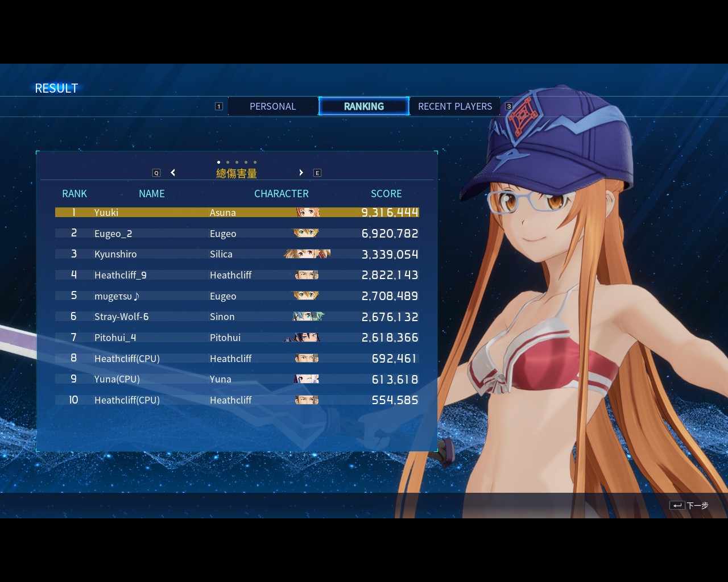This screenshot has height=582, width=728.
Task: Go to next ranking category with right arrow
Action: [x=301, y=173]
